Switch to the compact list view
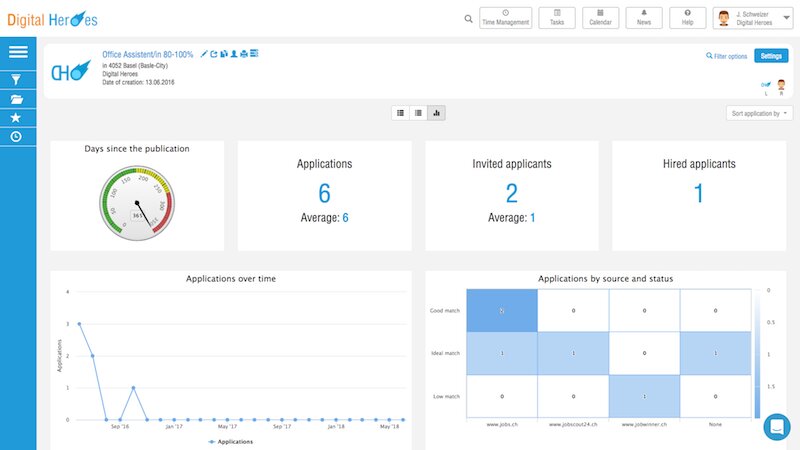 (418, 113)
